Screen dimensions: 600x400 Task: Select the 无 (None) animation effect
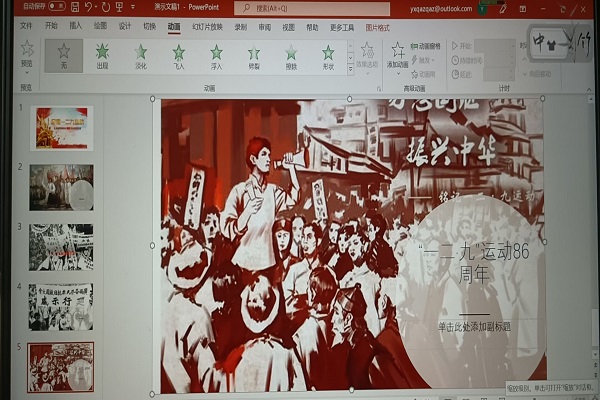point(64,56)
